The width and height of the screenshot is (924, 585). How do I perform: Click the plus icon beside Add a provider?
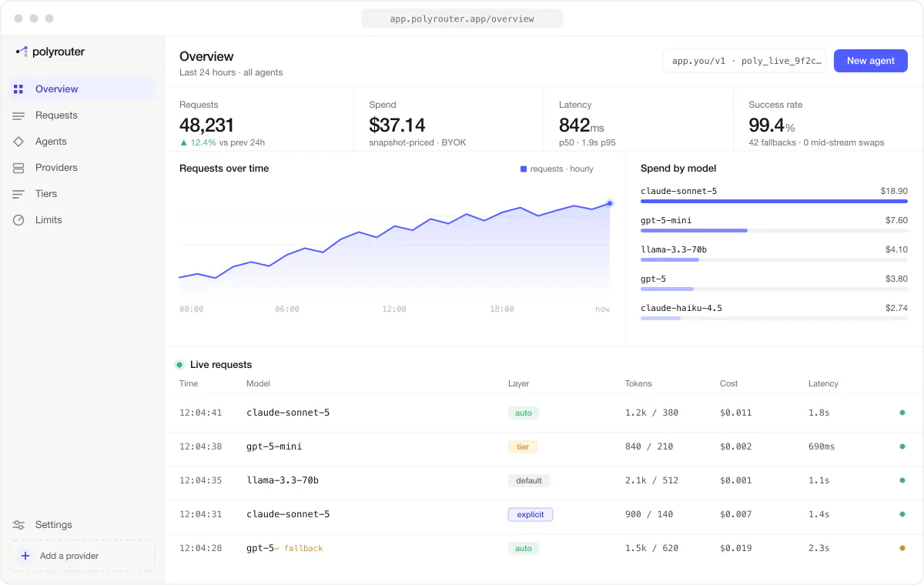tap(25, 556)
